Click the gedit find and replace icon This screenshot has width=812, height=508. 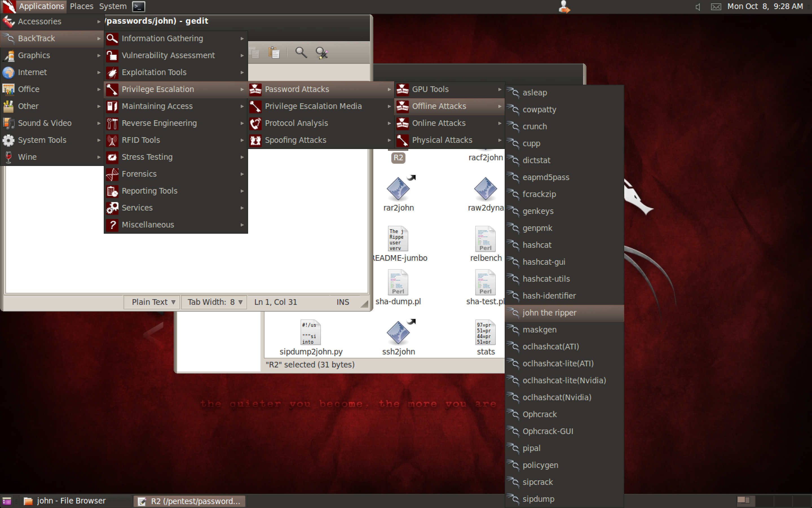(x=321, y=52)
